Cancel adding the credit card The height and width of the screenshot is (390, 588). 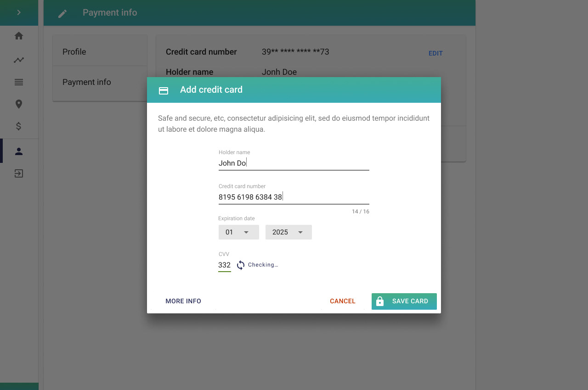(343, 301)
